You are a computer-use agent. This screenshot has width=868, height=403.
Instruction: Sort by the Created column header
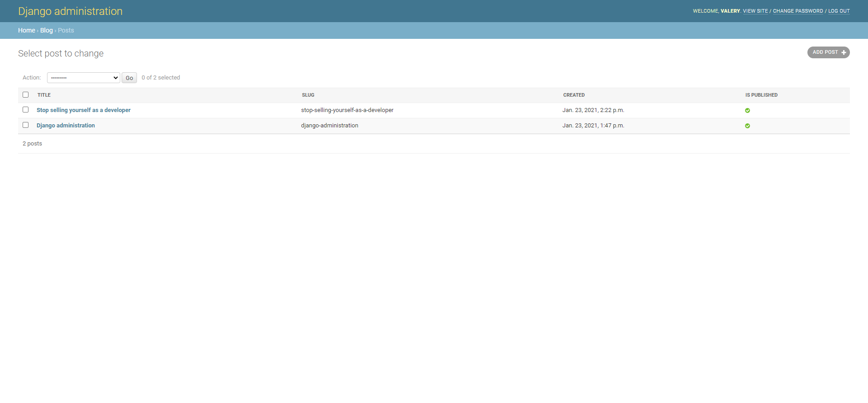pos(574,95)
